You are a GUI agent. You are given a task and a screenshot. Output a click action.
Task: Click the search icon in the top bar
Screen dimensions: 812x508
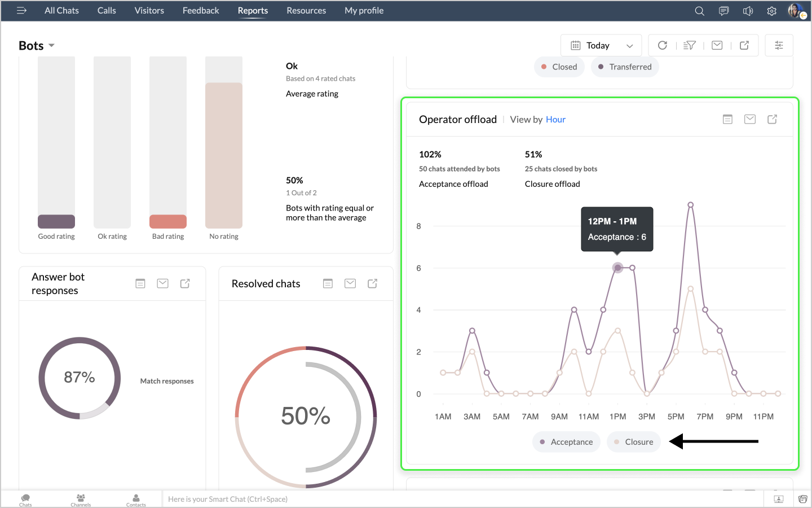(x=699, y=11)
